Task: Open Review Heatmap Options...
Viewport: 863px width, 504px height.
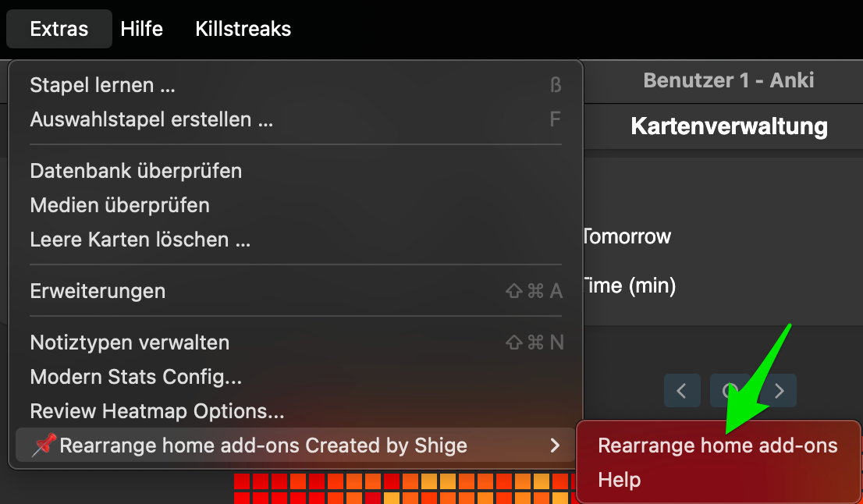Action: click(157, 411)
